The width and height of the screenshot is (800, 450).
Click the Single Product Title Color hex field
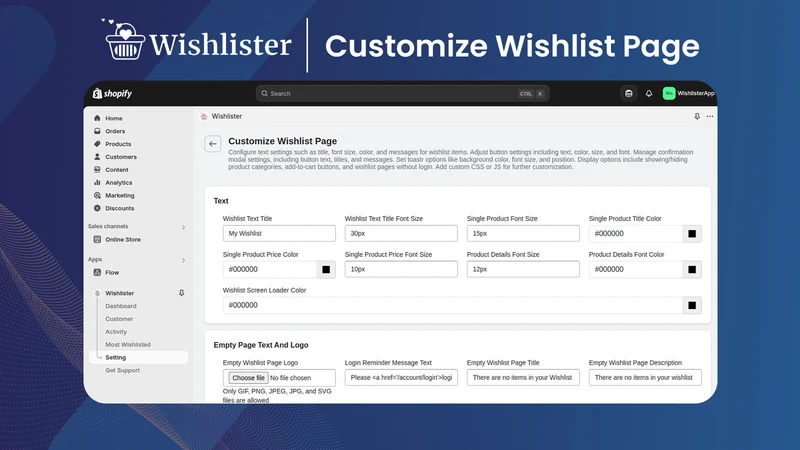pyautogui.click(x=636, y=234)
